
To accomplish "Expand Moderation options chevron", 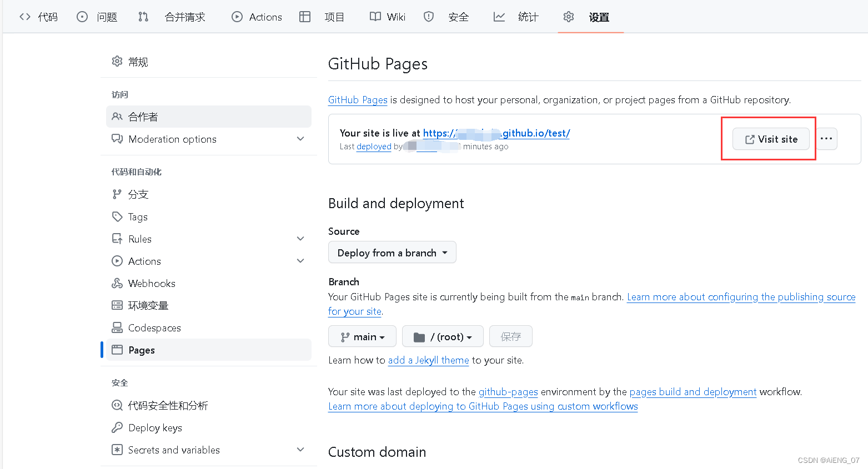I will (x=300, y=139).
